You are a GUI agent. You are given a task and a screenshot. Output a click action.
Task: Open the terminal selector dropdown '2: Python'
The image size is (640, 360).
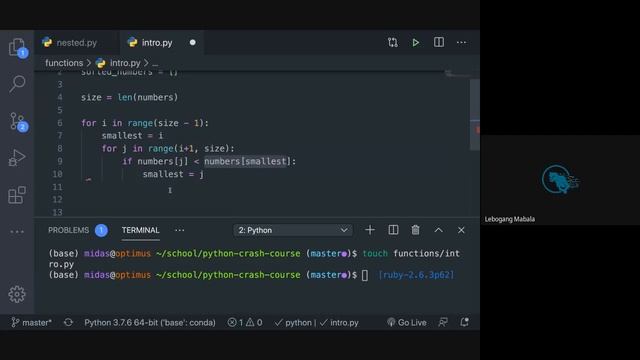(x=293, y=230)
